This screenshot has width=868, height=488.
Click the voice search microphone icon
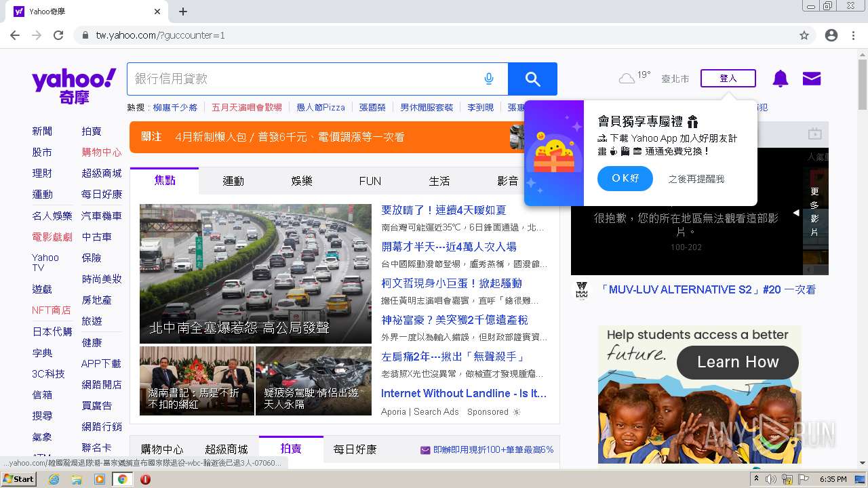489,79
